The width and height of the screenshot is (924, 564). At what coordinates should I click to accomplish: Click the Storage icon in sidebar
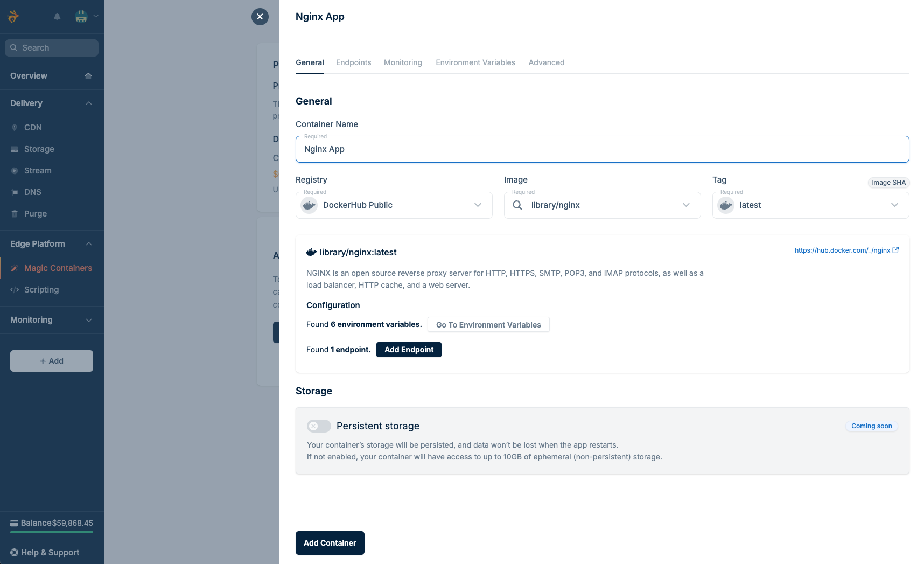[x=15, y=149]
